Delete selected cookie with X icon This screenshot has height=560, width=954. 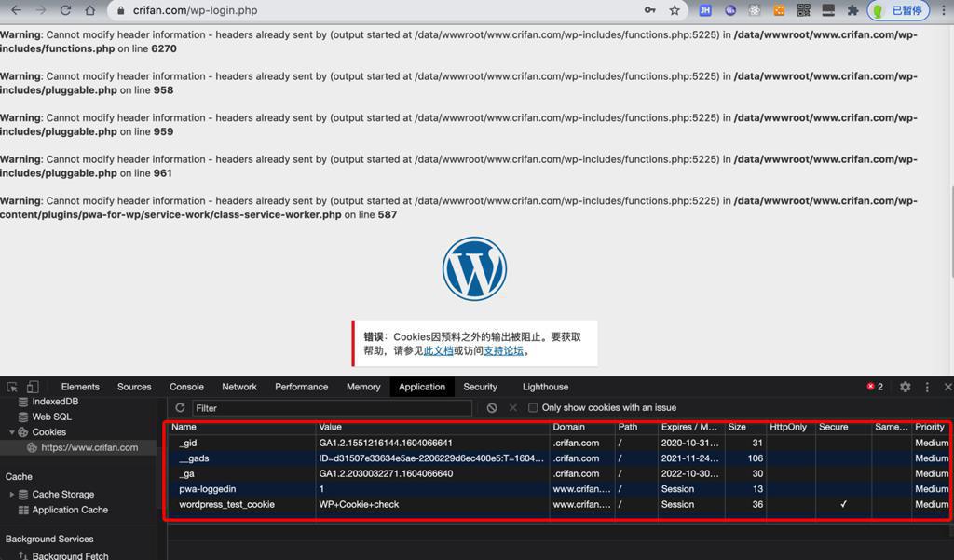pos(513,408)
